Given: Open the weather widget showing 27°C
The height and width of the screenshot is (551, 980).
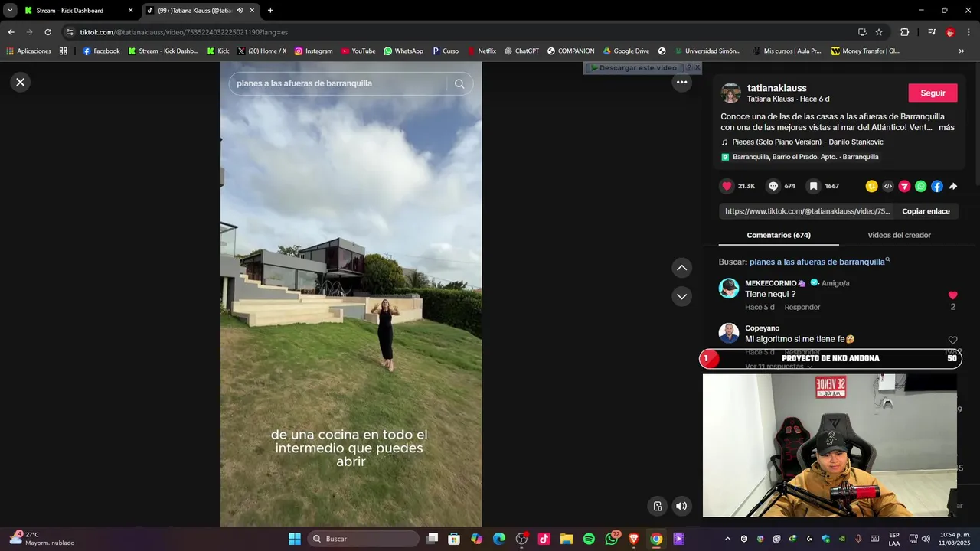Looking at the screenshot, I should pos(42,539).
